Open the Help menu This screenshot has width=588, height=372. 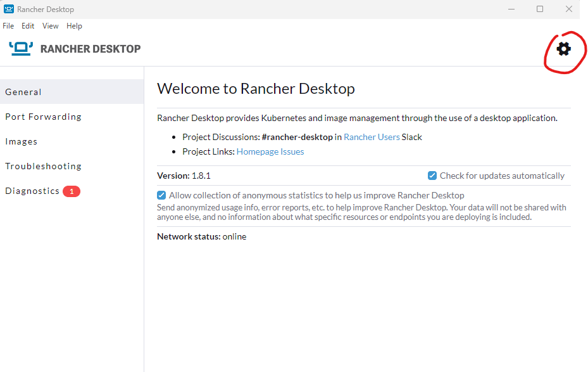click(x=74, y=26)
